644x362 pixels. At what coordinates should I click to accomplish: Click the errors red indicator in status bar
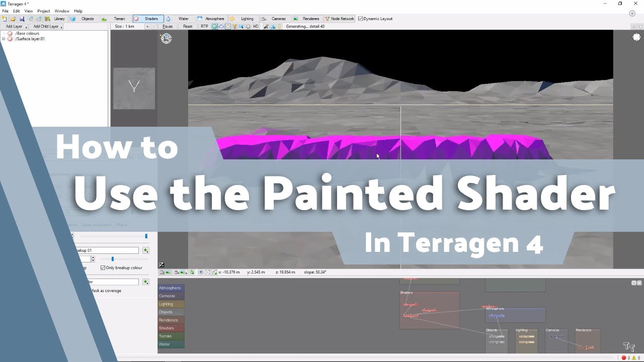624,358
